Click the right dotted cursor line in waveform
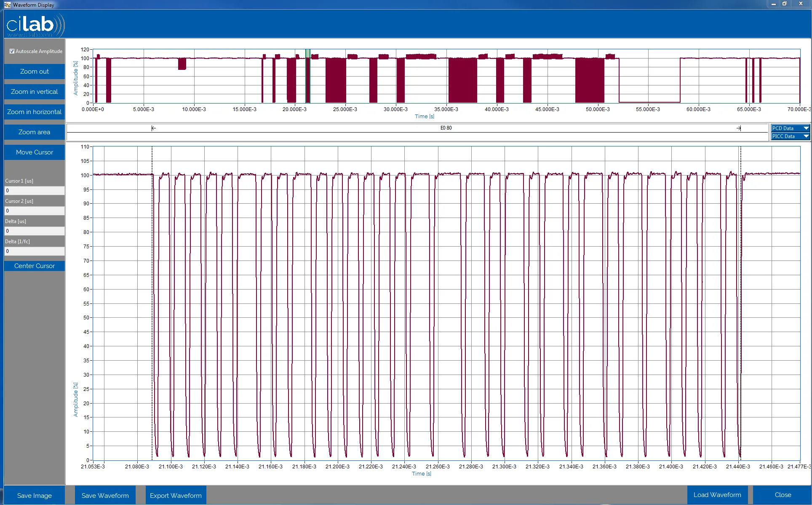This screenshot has width=812, height=505. click(x=740, y=303)
